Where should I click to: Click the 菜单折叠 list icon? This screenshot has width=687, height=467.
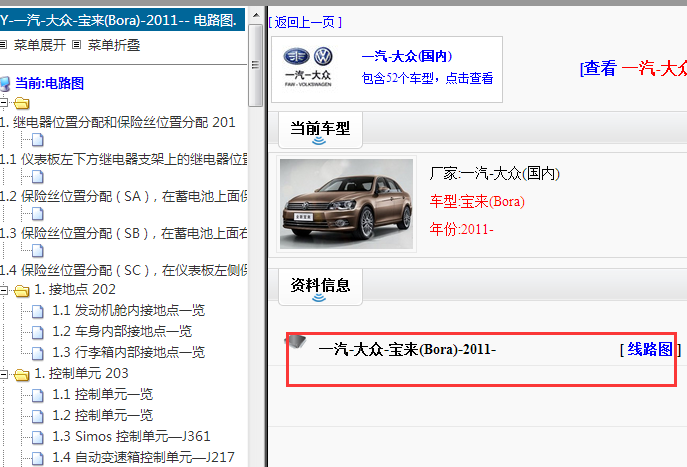77,45
